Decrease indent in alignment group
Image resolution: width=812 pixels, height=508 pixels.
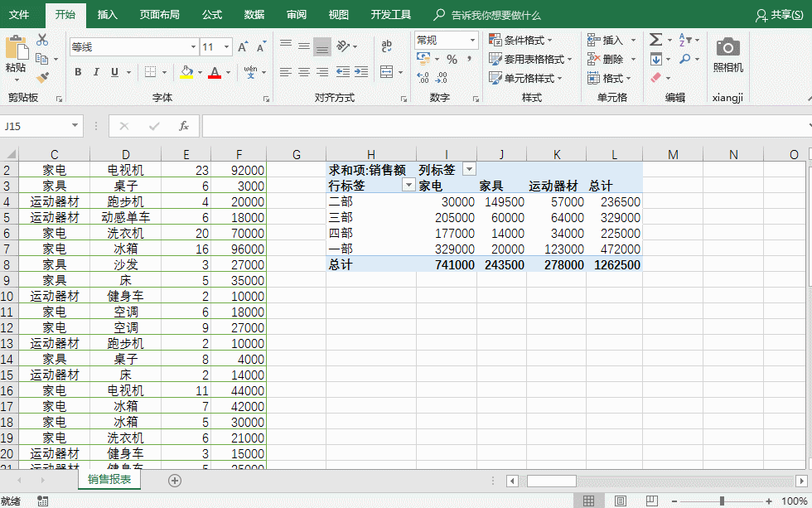tap(342, 72)
